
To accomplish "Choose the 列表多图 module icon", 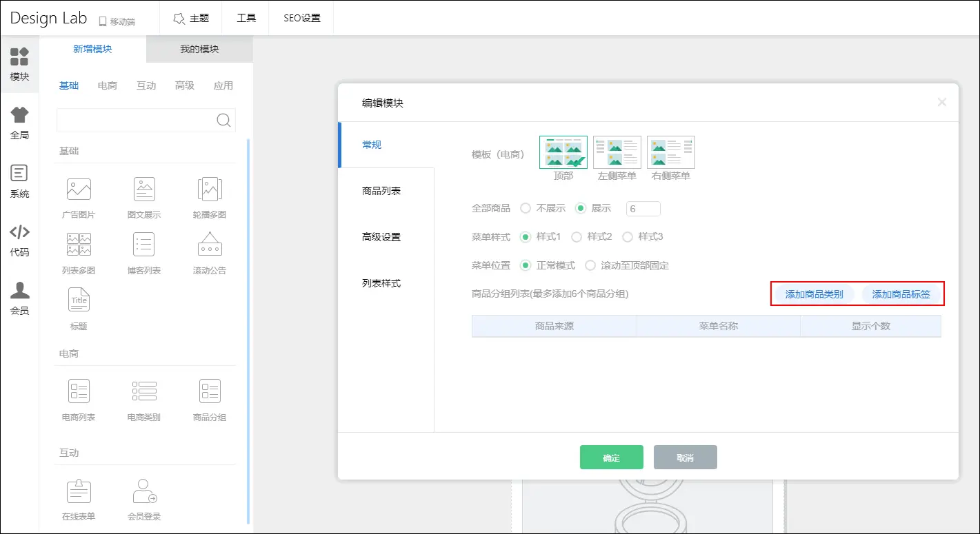I will coord(79,245).
